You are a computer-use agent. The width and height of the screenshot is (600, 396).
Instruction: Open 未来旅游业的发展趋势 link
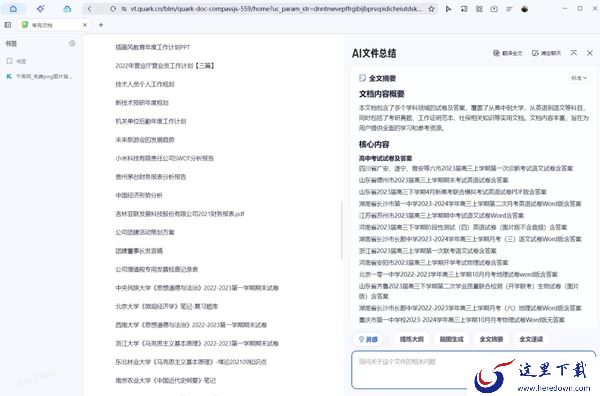(x=145, y=140)
